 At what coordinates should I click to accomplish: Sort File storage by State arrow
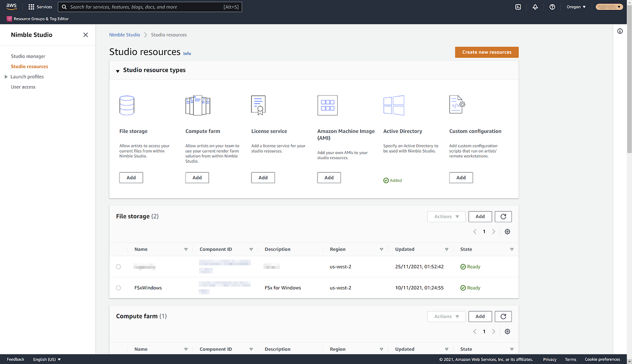511,249
